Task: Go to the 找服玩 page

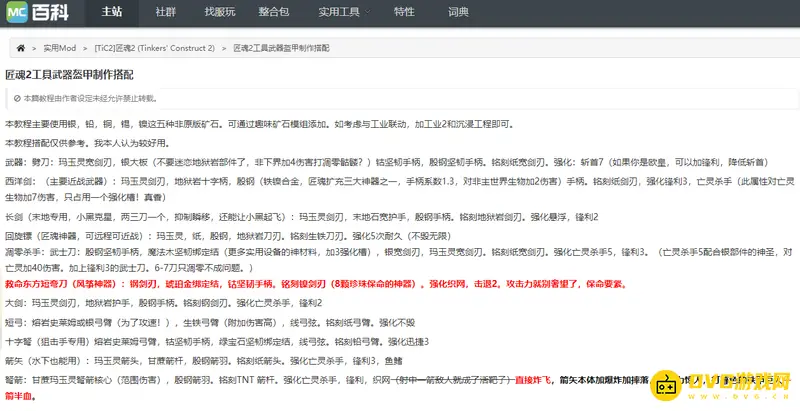Action: [219, 13]
